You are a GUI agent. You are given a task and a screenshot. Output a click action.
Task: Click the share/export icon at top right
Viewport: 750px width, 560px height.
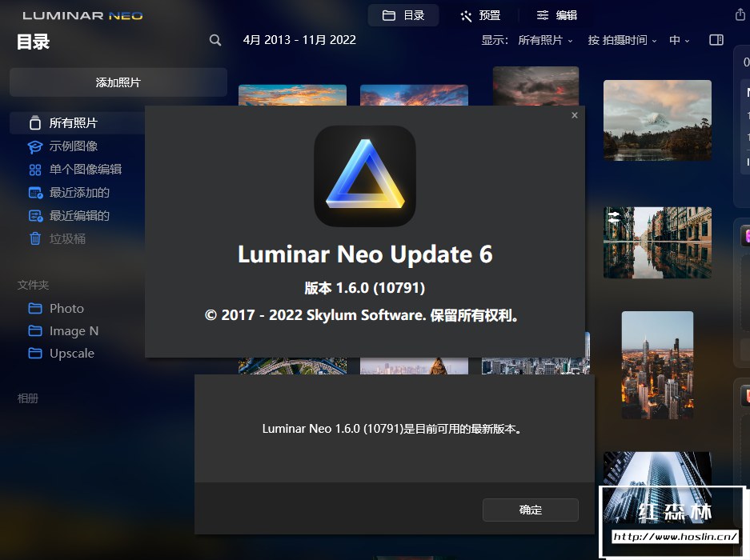(740, 15)
